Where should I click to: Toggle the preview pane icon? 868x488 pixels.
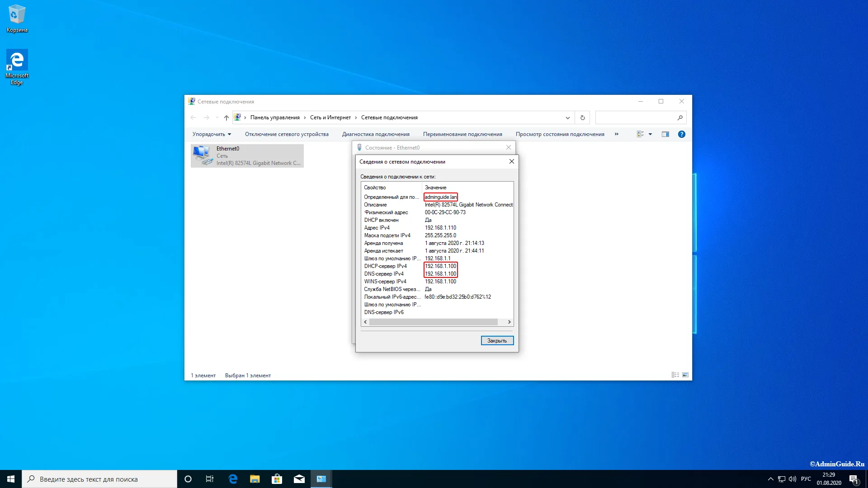665,134
